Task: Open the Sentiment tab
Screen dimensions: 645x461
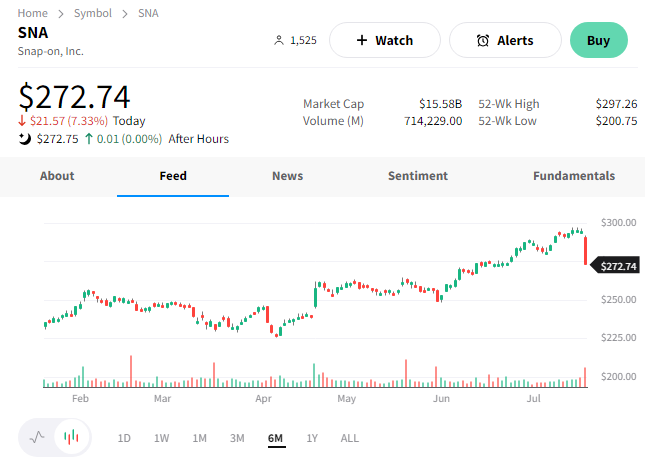Action: click(418, 176)
